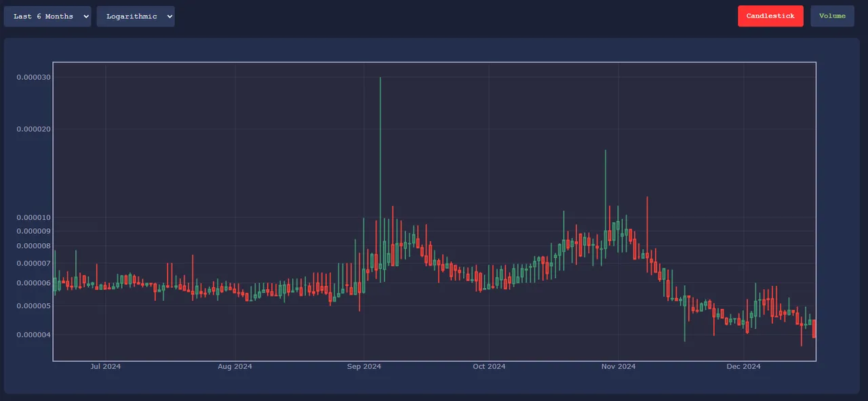The width and height of the screenshot is (868, 401).
Task: Click the 0.000030 y-axis label
Action: (x=33, y=77)
